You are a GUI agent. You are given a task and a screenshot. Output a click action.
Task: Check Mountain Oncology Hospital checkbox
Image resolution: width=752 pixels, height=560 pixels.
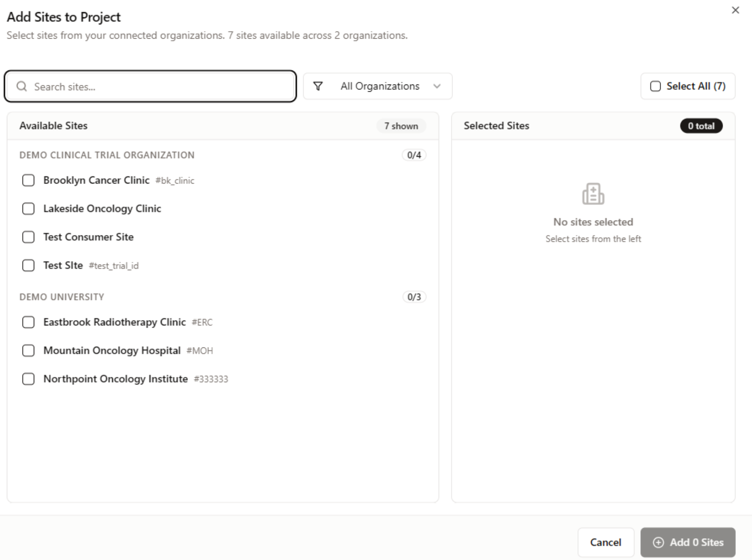click(x=28, y=351)
